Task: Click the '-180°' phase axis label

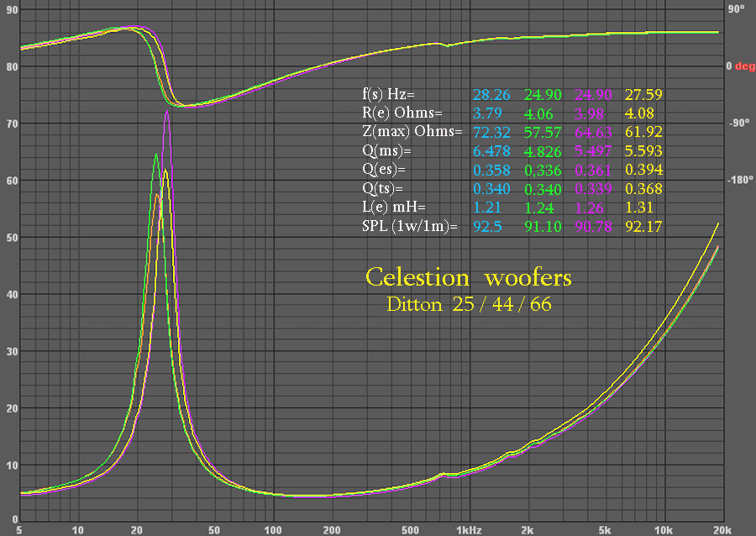Action: [x=740, y=180]
